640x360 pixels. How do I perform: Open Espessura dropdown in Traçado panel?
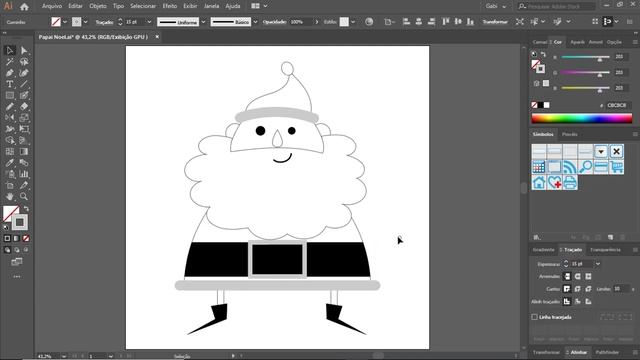598,264
